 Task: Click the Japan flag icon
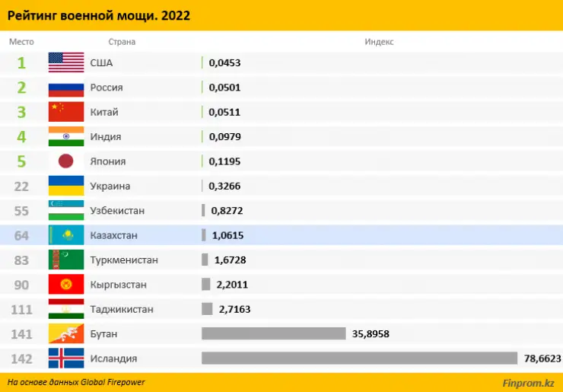click(x=66, y=161)
